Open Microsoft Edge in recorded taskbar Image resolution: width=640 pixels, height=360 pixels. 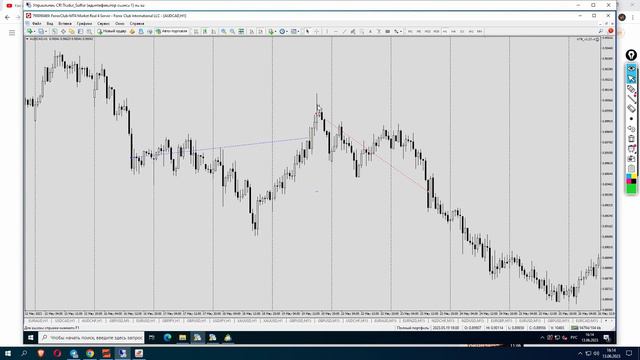pyautogui.click(x=167, y=338)
